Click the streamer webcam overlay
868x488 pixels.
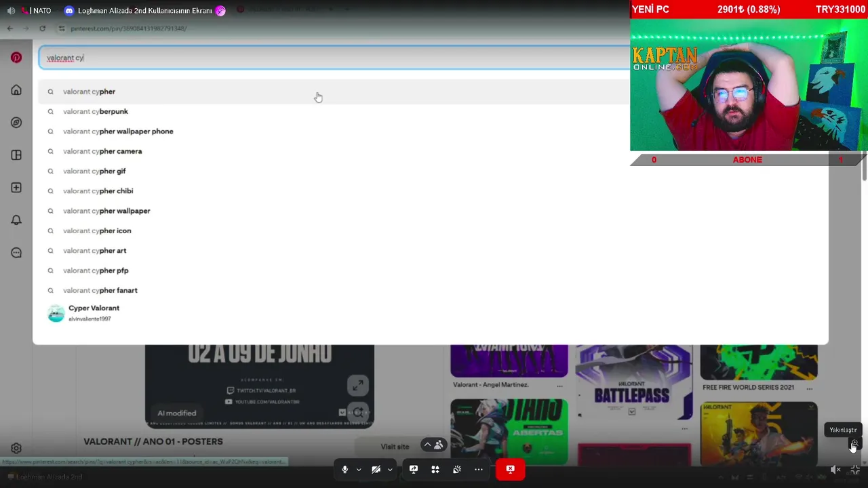point(749,84)
